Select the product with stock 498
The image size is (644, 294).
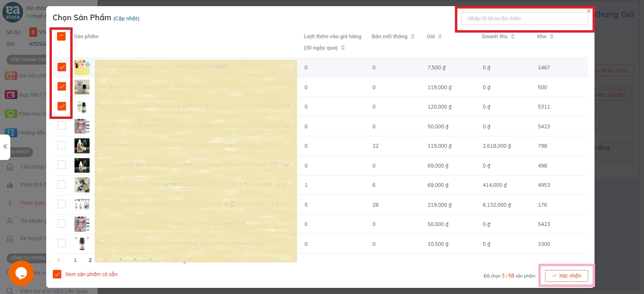[x=62, y=165]
